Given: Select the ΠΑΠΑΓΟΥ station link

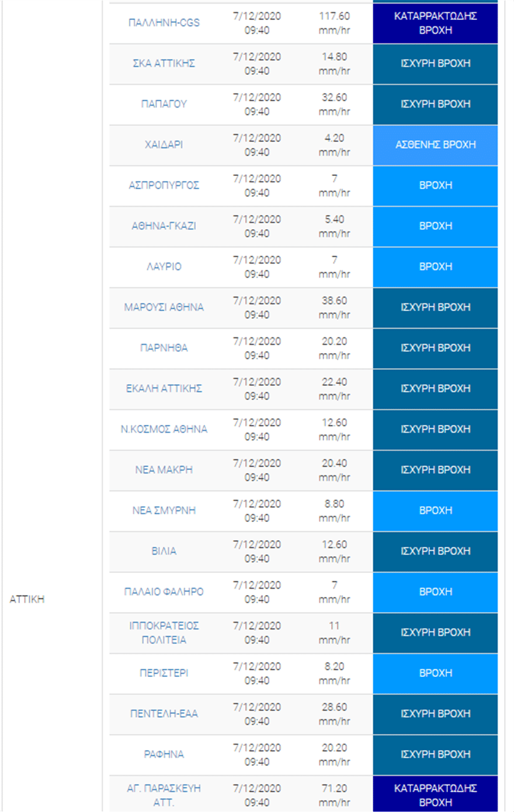Looking at the screenshot, I should click(x=164, y=104).
